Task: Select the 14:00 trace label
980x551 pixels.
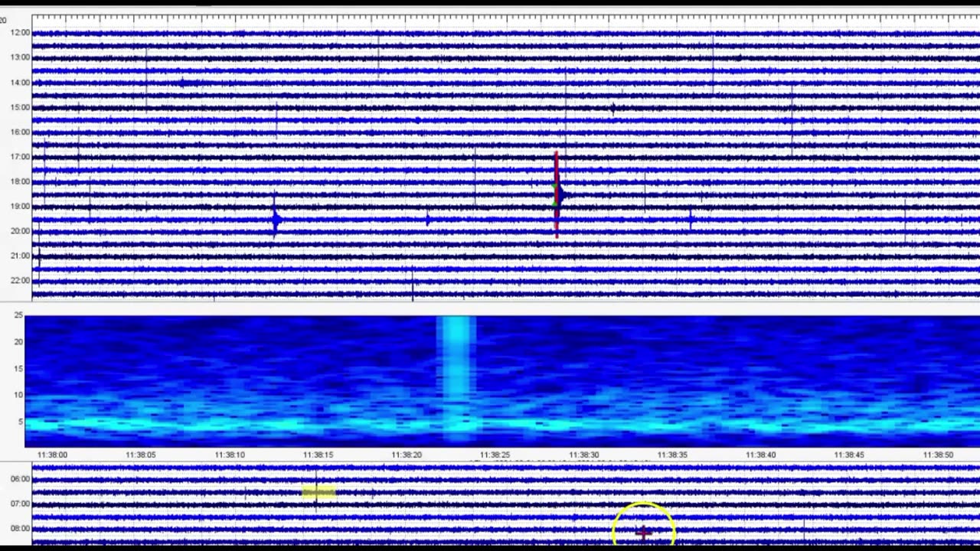Action: pyautogui.click(x=21, y=83)
